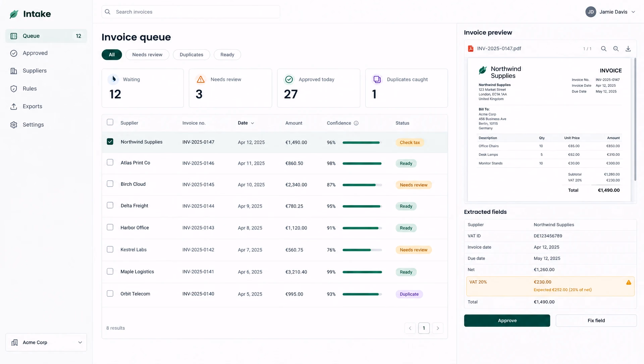Viewport: 644px width, 364px height.
Task: Toggle the select-all invoices checkbox
Action: 110,122
